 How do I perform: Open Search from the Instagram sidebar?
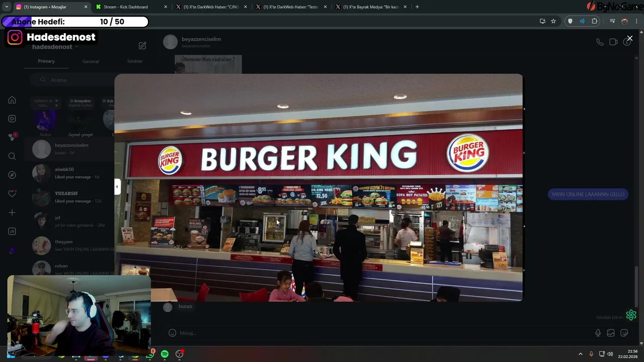pyautogui.click(x=12, y=156)
